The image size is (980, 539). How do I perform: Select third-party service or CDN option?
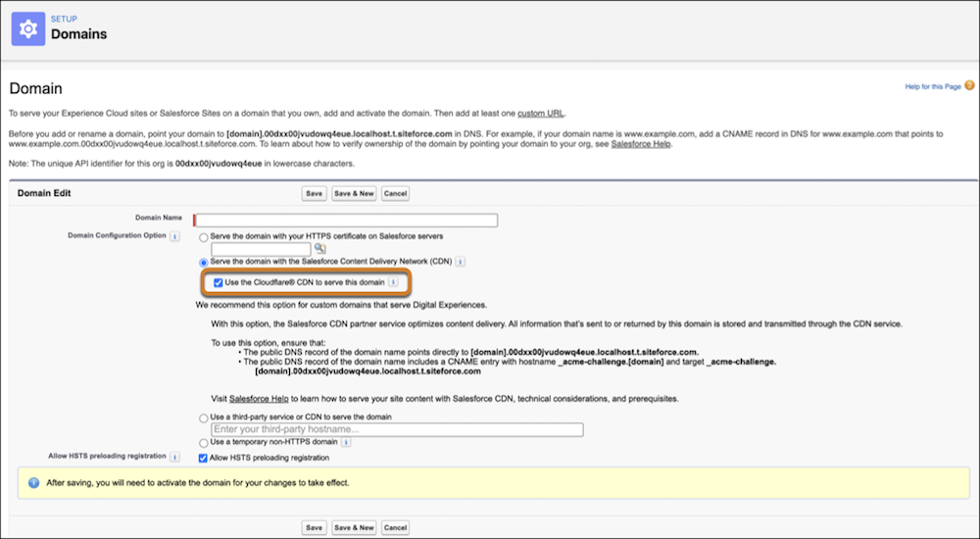(204, 418)
